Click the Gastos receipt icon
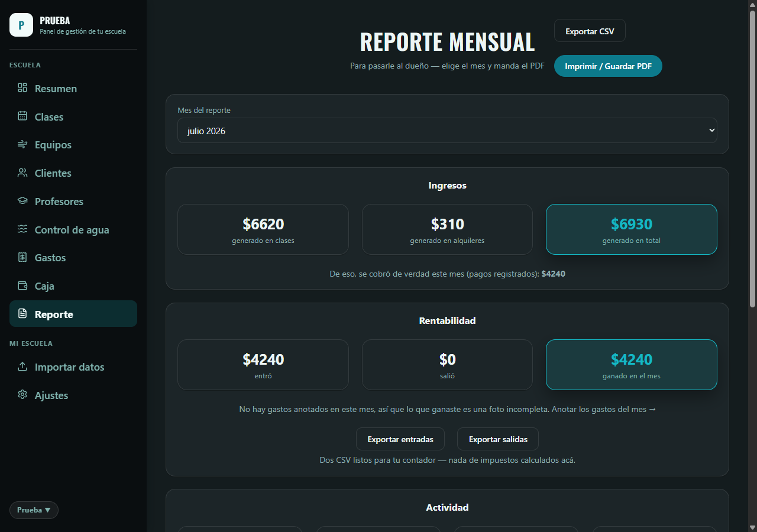Image resolution: width=757 pixels, height=532 pixels. coord(22,257)
